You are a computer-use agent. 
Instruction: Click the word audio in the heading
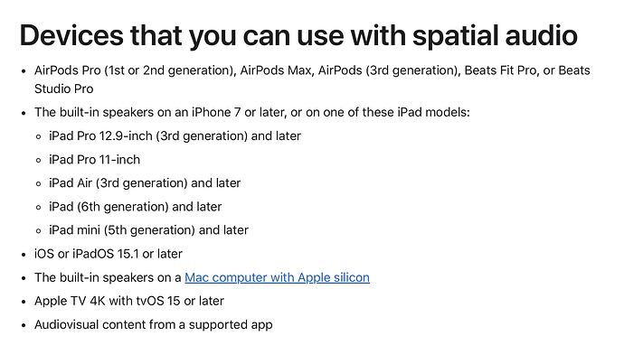[541, 35]
